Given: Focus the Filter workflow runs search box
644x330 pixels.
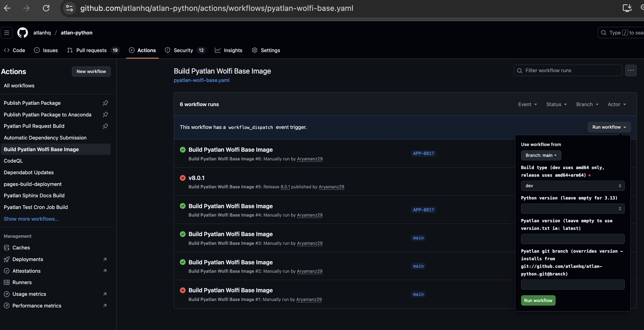Looking at the screenshot, I should click(568, 70).
